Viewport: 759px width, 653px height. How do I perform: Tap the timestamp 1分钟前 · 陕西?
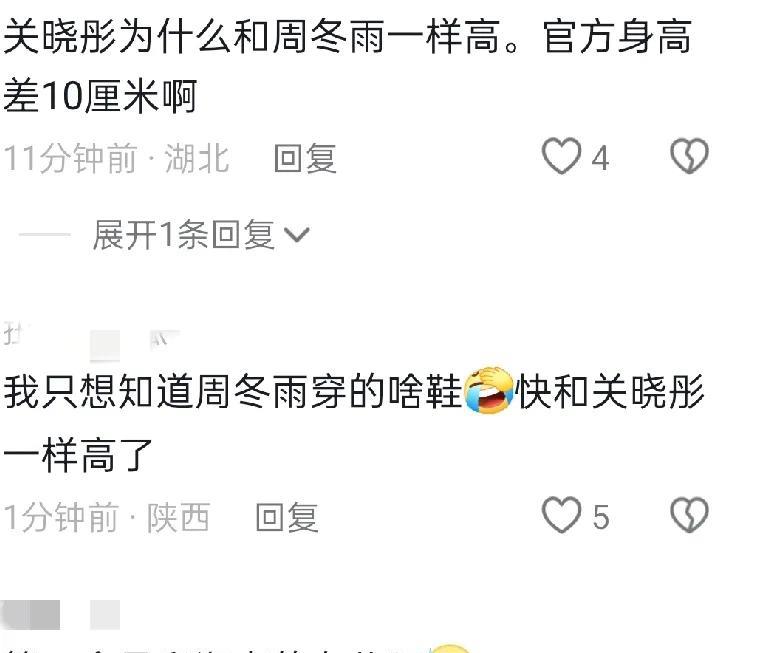(106, 517)
